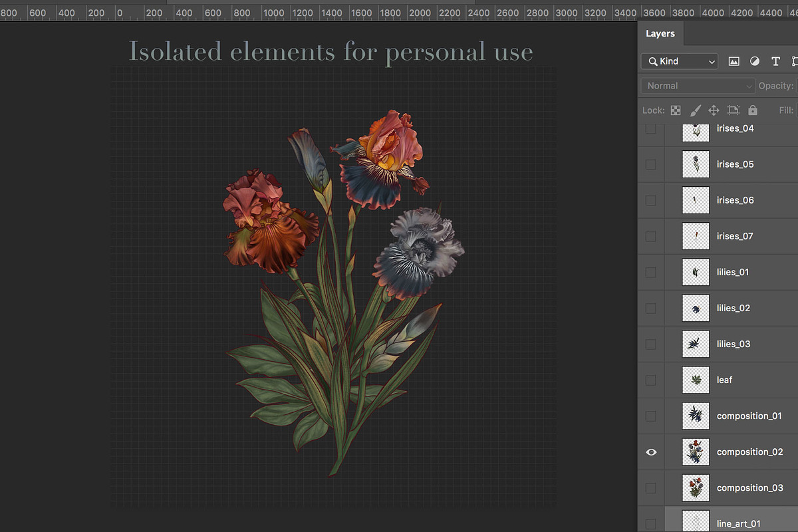Show the composition_01 layer
Viewport: 798px width, 532px height.
tap(651, 416)
